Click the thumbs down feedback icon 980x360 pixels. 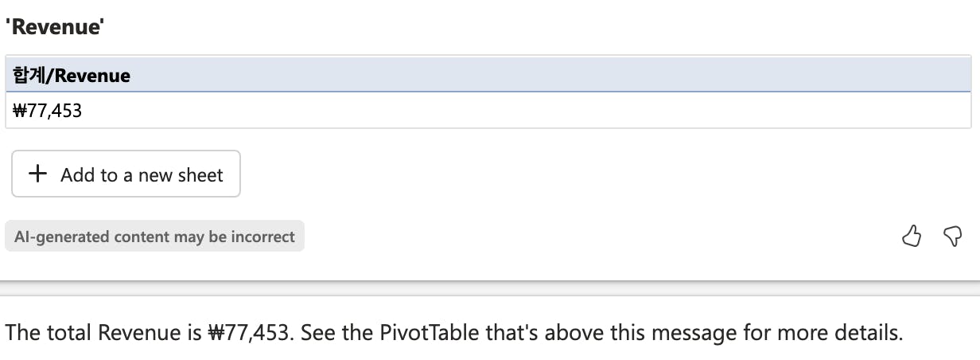952,236
